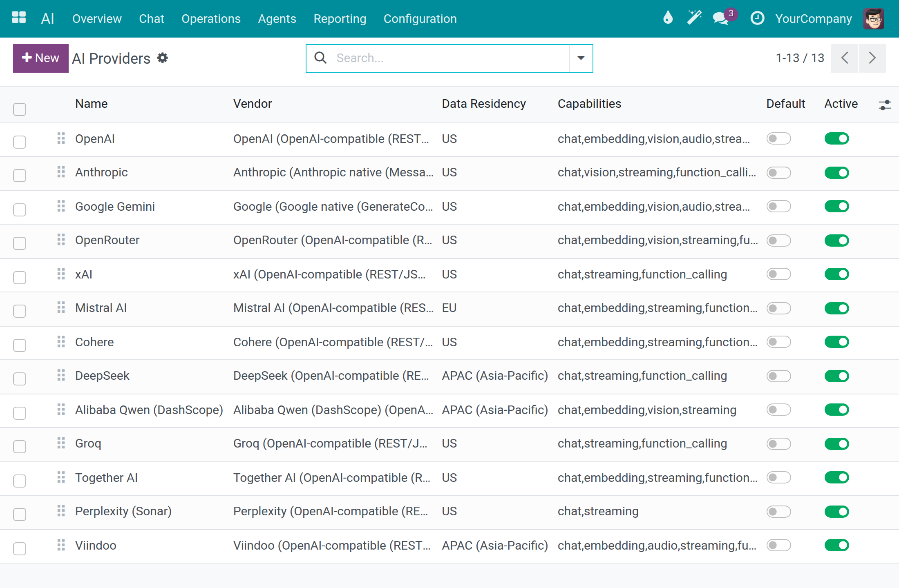This screenshot has width=899, height=588.
Task: Set Anthropic as default provider toggle
Action: tap(778, 173)
